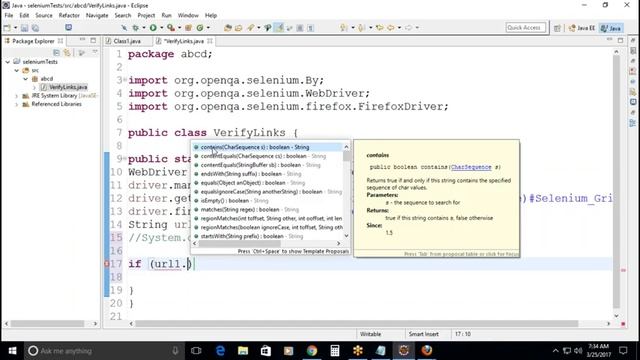Open Firefox from the taskbar

(427, 350)
